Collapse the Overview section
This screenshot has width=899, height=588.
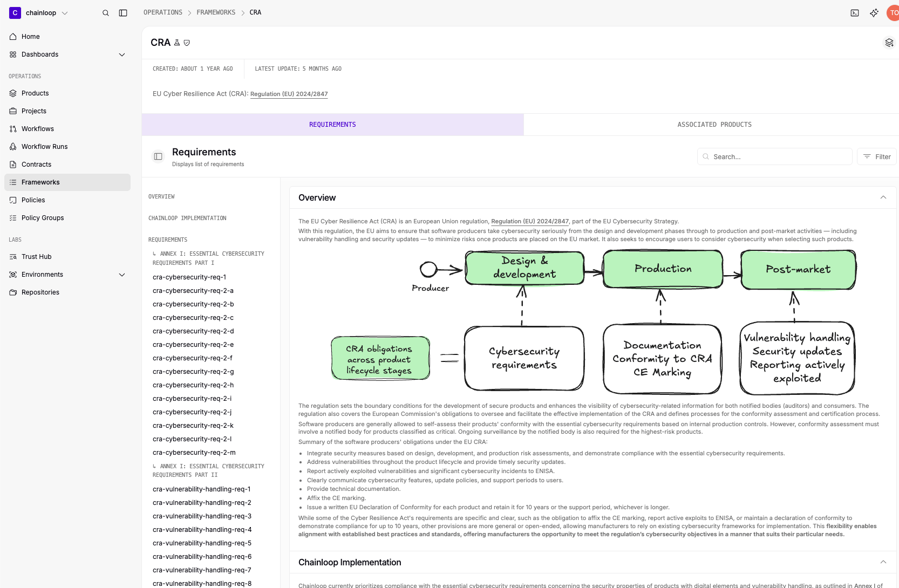883,197
